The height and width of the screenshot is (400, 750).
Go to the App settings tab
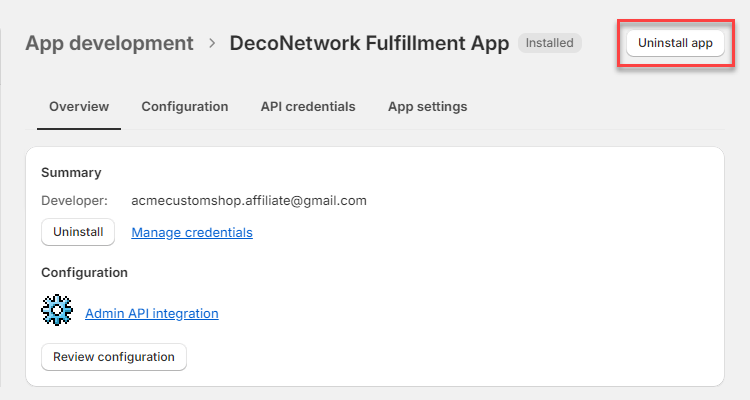pyautogui.click(x=428, y=106)
